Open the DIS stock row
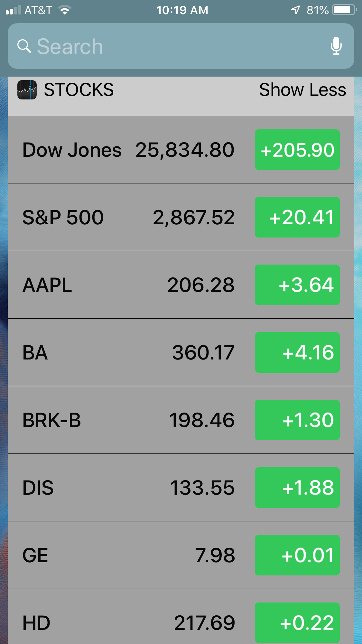This screenshot has width=362, height=644. tap(181, 488)
